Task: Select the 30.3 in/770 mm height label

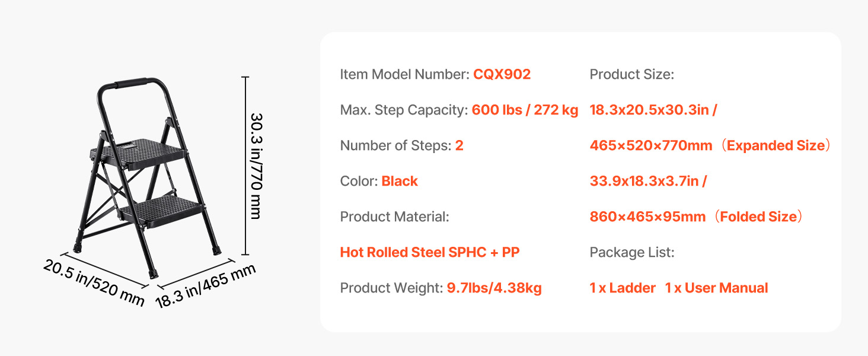Action: (x=256, y=166)
